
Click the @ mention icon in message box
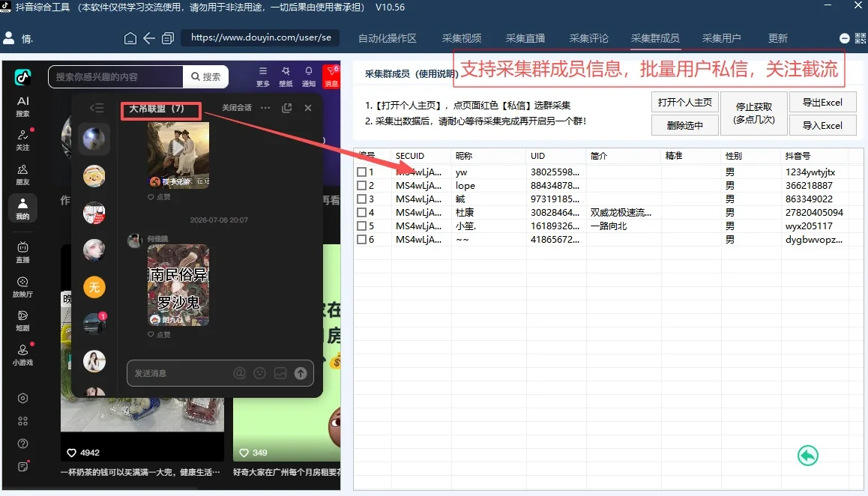click(239, 373)
